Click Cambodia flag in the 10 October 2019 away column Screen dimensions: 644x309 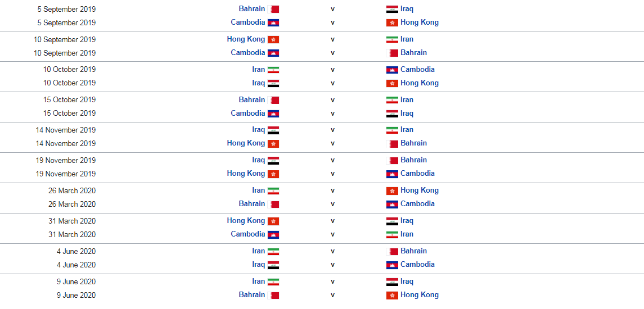392,70
